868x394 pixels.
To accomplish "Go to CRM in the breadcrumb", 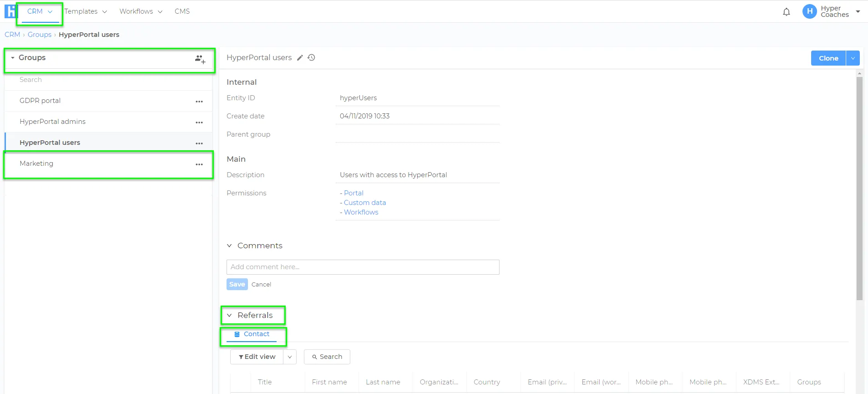I will coord(12,35).
